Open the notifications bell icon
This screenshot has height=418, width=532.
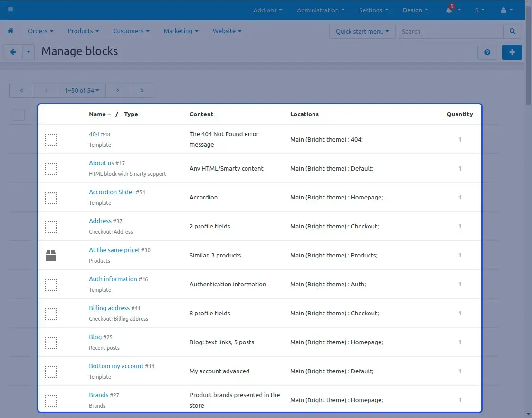(x=449, y=10)
